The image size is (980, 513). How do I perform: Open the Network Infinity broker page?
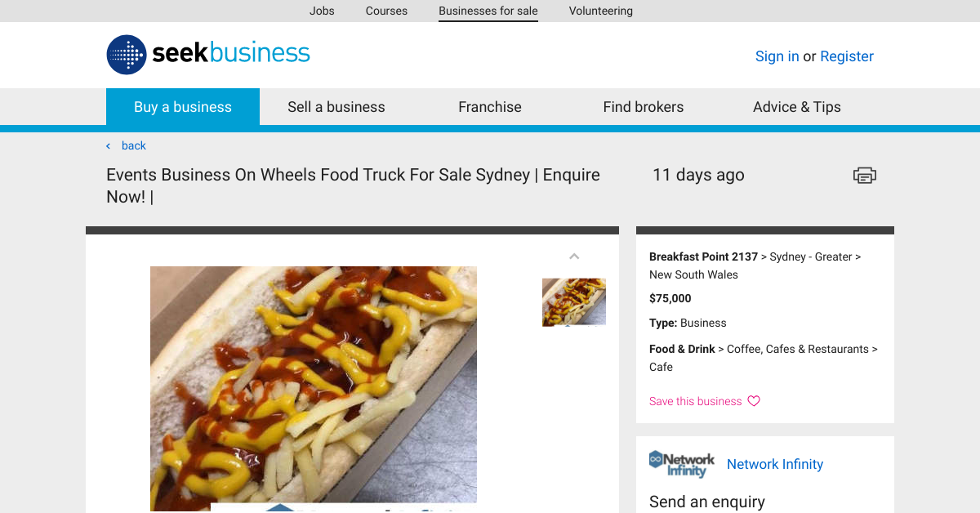pyautogui.click(x=774, y=464)
